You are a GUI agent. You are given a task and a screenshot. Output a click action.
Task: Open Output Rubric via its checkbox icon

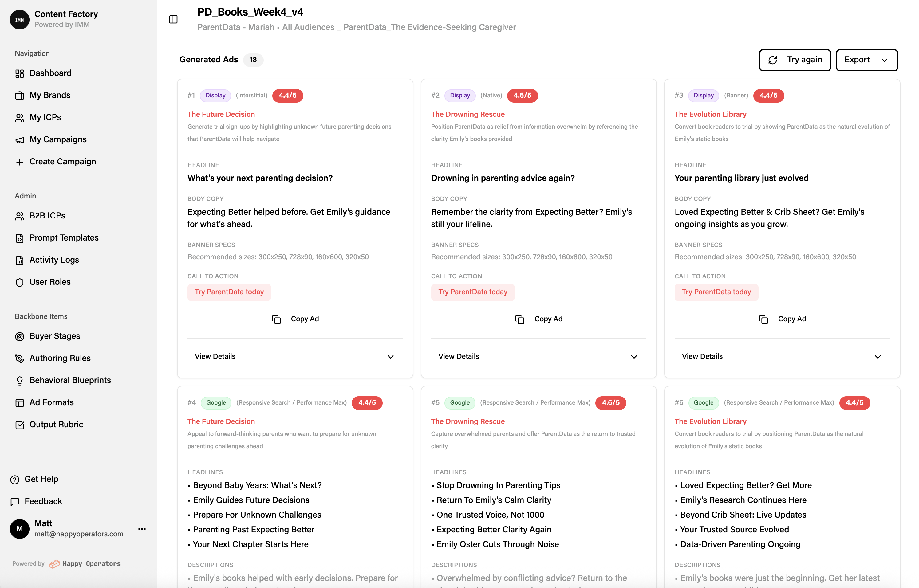tap(20, 425)
